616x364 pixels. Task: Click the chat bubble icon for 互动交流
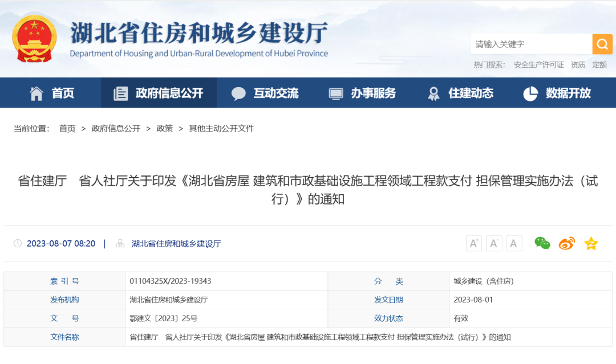point(238,93)
